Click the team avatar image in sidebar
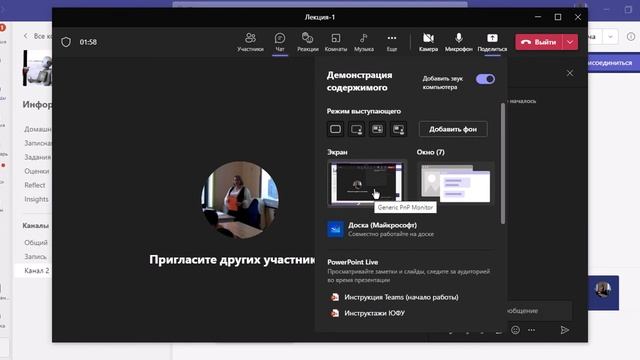 coord(38,68)
